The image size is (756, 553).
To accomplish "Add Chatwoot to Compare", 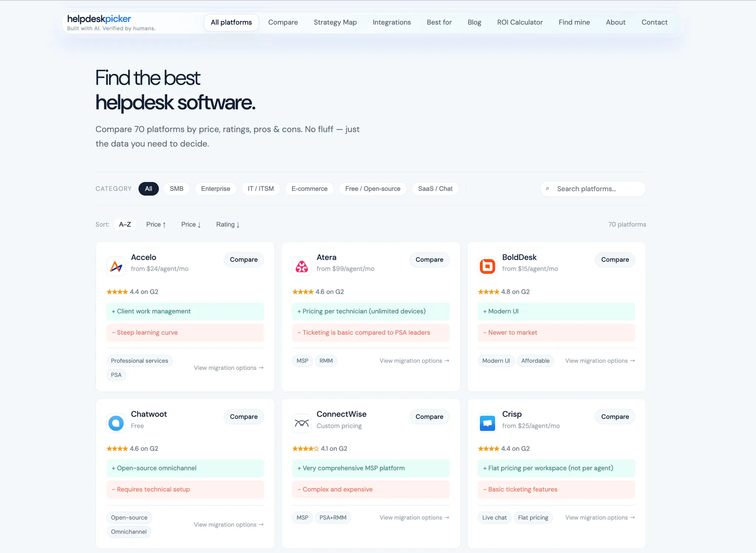I will pos(244,416).
